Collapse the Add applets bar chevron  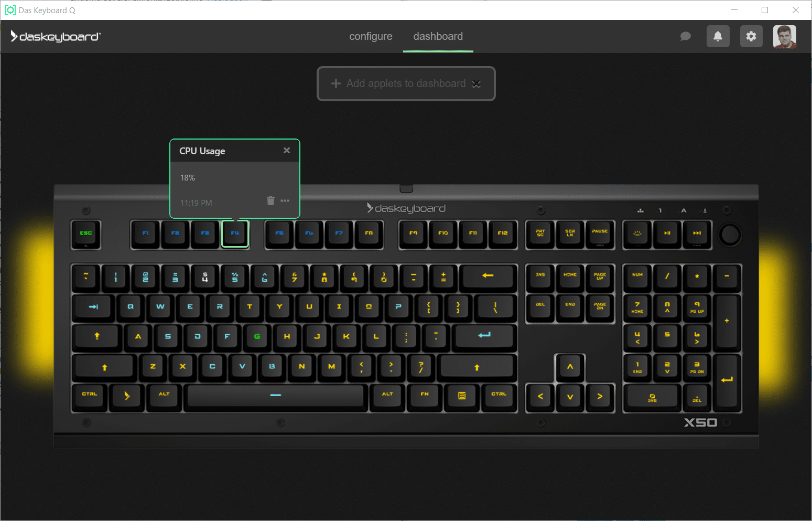click(477, 84)
